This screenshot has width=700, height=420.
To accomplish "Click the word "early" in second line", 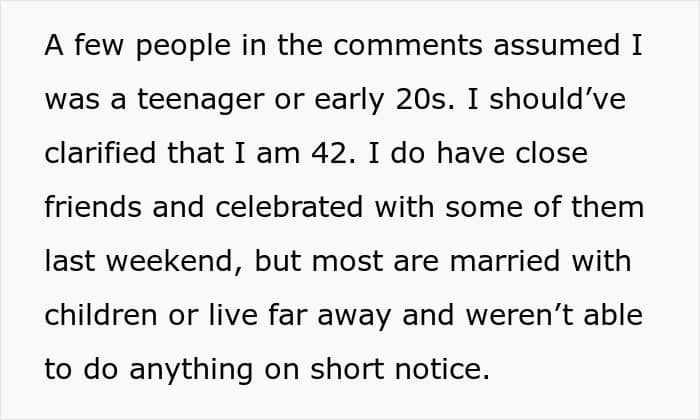I will click(349, 101).
